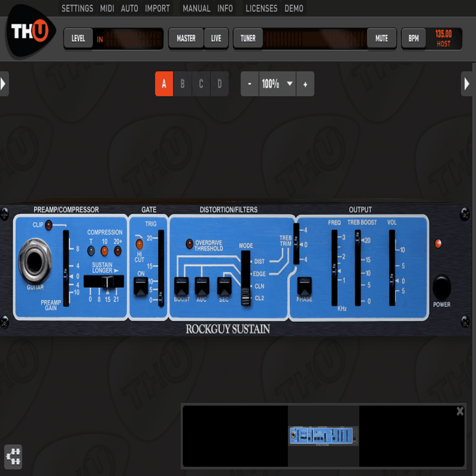
Task: Click the MASTER button
Action: [x=186, y=38]
